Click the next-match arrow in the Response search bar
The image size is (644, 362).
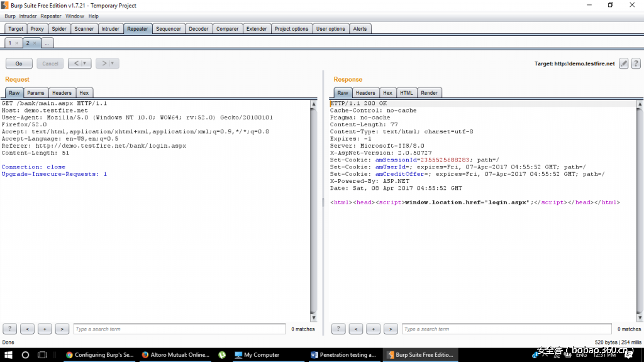pyautogui.click(x=391, y=329)
